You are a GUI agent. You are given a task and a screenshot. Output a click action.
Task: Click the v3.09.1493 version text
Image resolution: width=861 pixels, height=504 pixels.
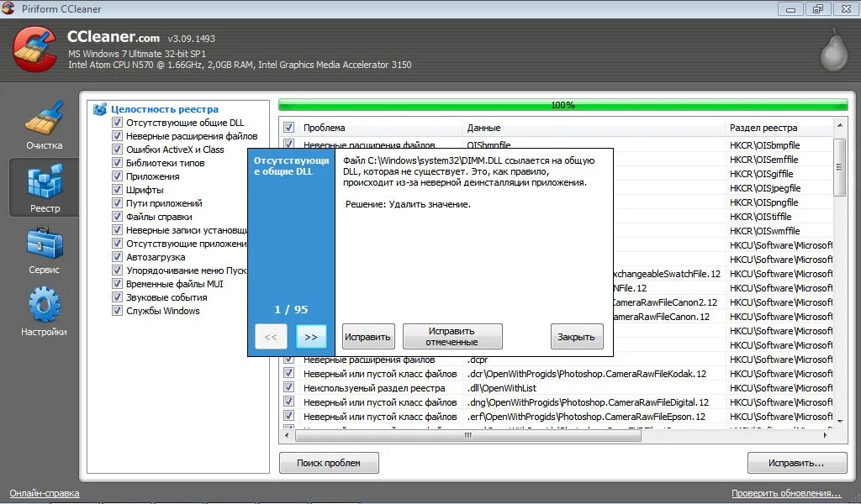191,39
